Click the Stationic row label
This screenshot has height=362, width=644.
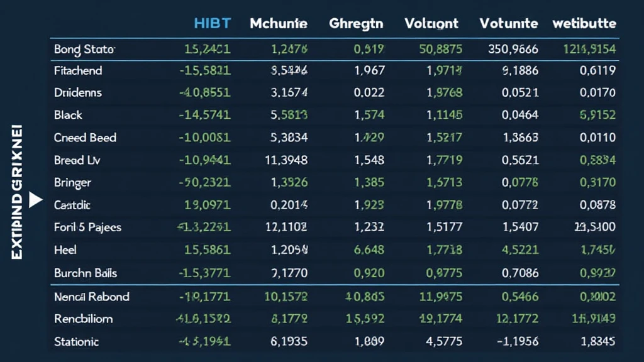pos(76,342)
